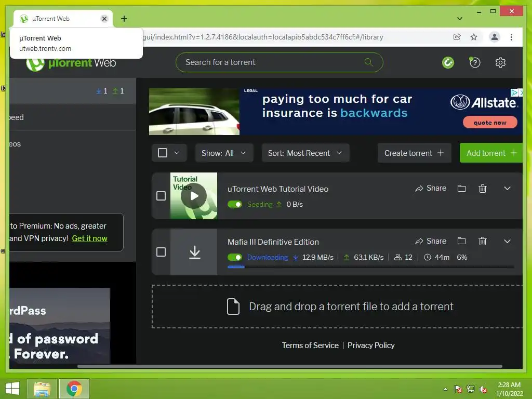The height and width of the screenshot is (399, 532).
Task: Click the AdChoices icon on Allstate ad
Action: [514, 92]
